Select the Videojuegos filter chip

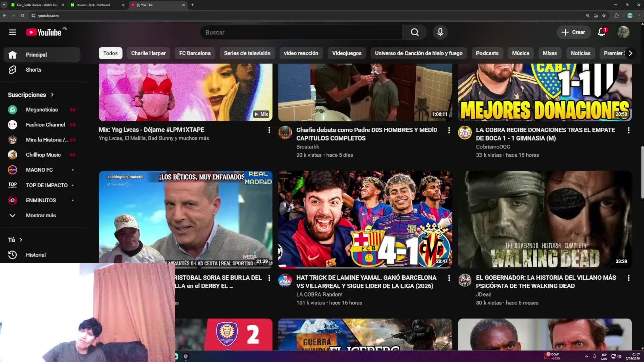(347, 53)
